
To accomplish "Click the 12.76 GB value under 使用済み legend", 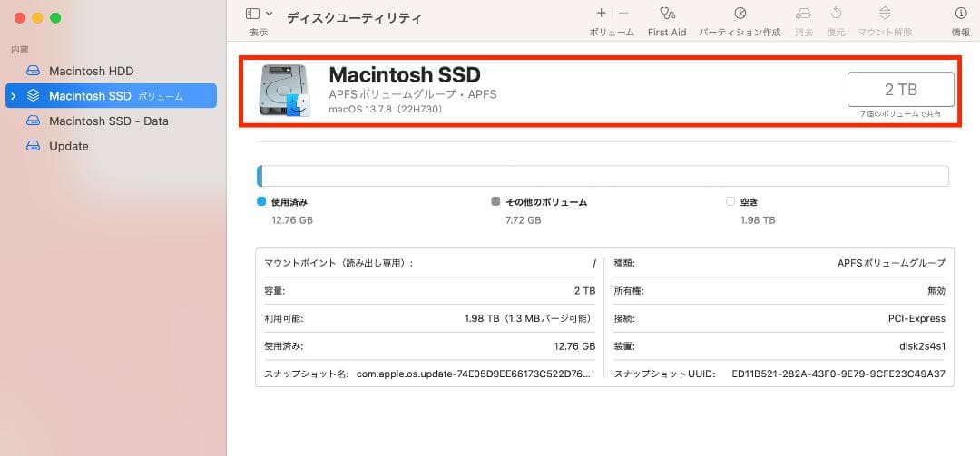I will tap(292, 220).
